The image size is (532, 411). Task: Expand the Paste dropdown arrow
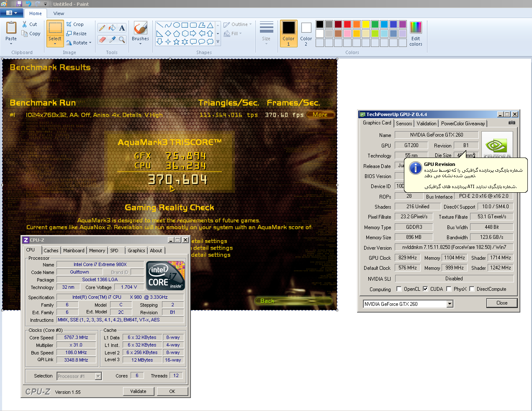coord(11,43)
